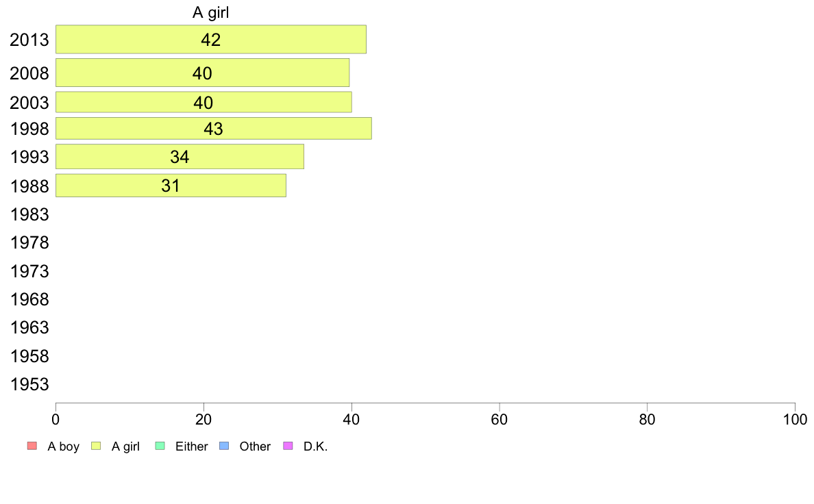Click the Either green legend swatch

pyautogui.click(x=160, y=446)
